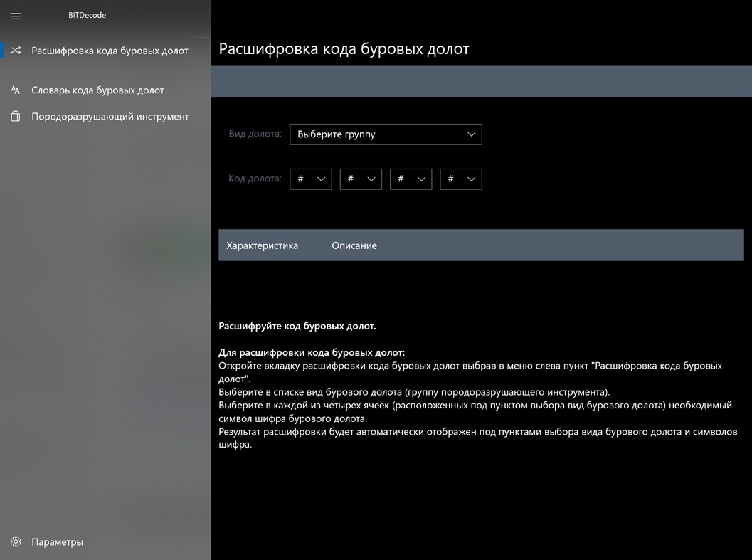Click the BITDecode app title
This screenshot has width=752, height=560.
(87, 16)
